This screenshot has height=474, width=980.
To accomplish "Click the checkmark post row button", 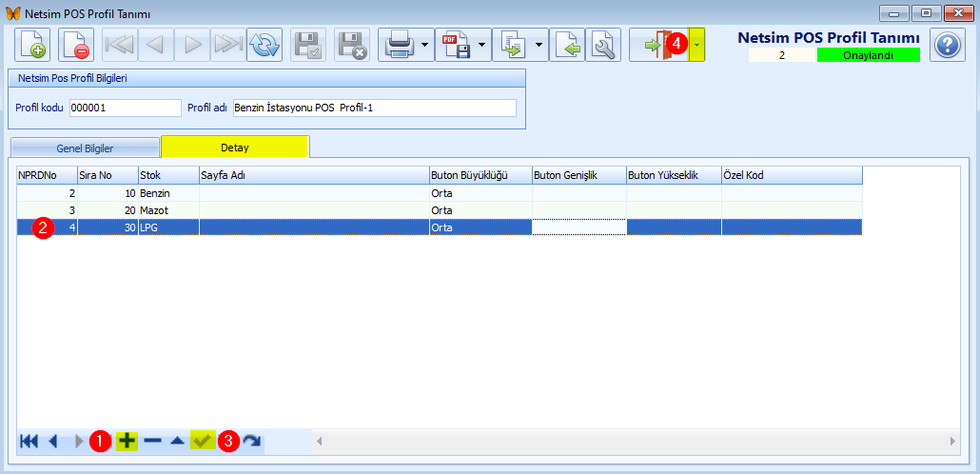I will click(x=202, y=441).
